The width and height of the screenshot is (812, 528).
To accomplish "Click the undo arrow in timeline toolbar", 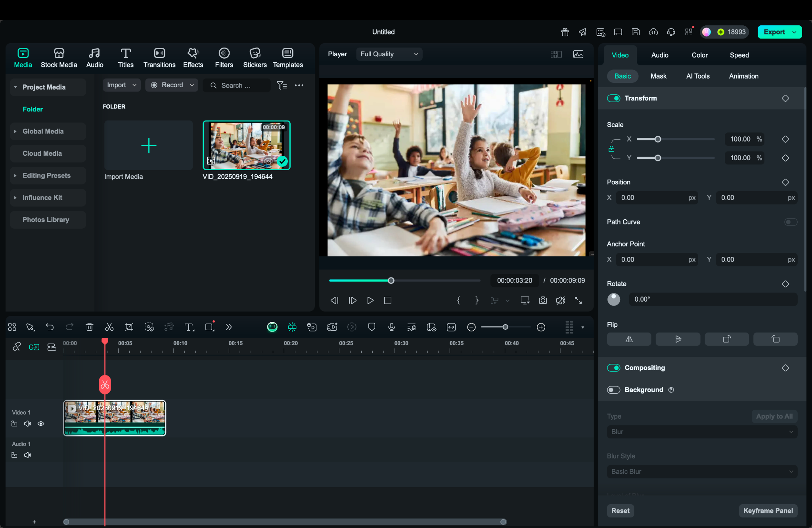I will [x=50, y=327].
